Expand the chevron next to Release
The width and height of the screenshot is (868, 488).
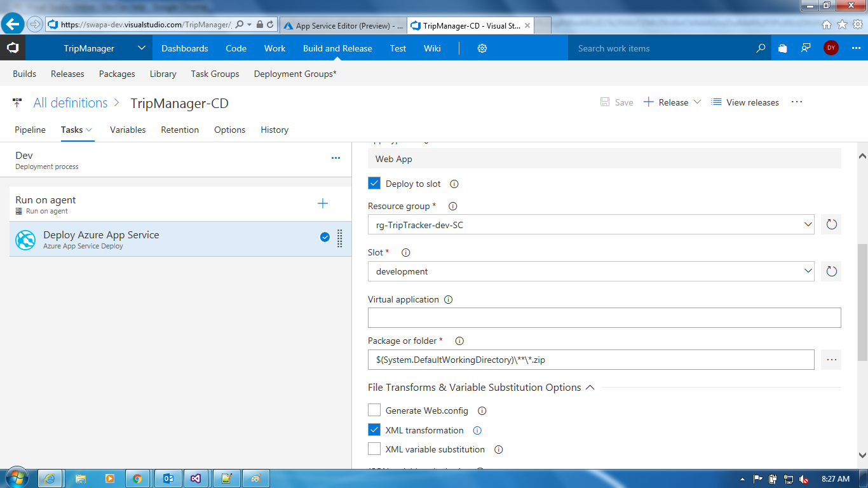click(697, 102)
